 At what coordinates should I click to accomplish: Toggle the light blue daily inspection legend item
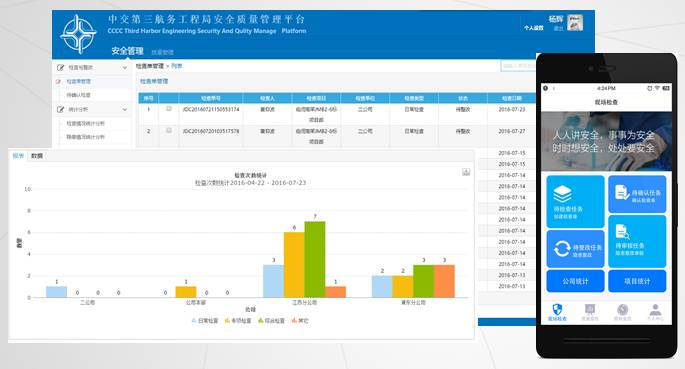click(x=205, y=321)
